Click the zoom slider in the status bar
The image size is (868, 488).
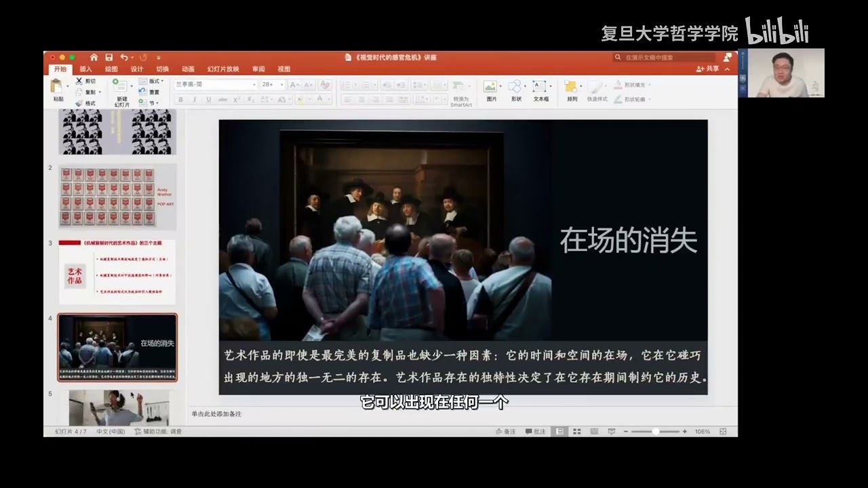coord(655,432)
